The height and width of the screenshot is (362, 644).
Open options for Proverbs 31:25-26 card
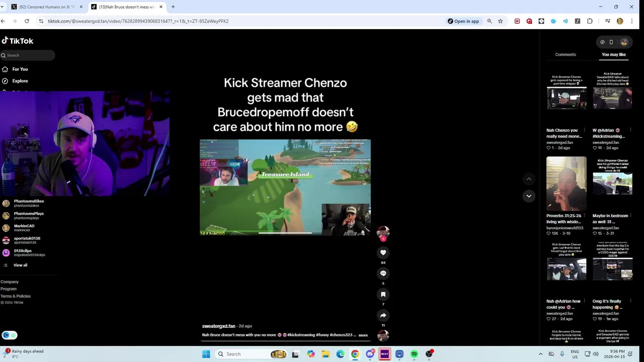[584, 216]
